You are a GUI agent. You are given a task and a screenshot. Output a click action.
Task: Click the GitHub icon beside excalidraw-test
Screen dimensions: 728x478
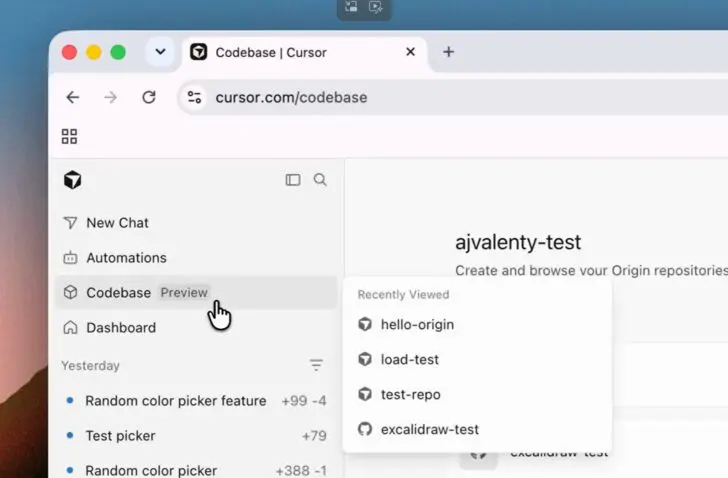(x=365, y=429)
